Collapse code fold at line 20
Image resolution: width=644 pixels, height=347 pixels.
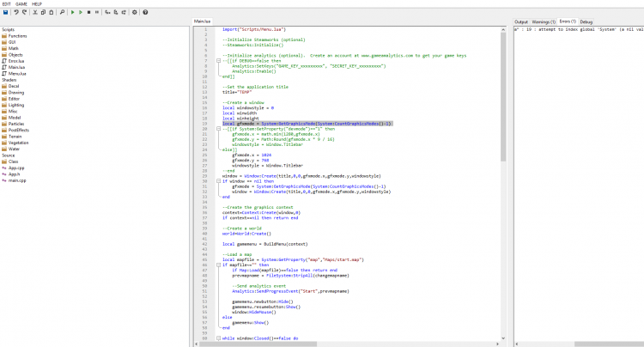click(x=216, y=129)
